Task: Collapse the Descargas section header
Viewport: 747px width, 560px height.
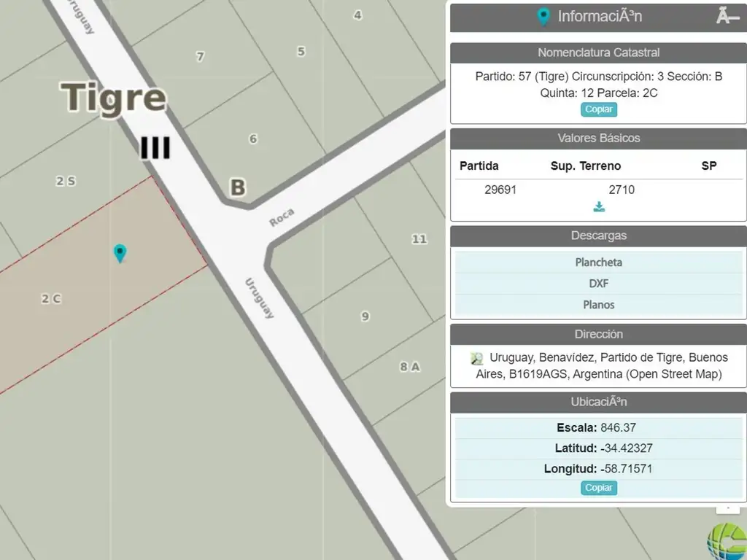Action: pos(598,236)
